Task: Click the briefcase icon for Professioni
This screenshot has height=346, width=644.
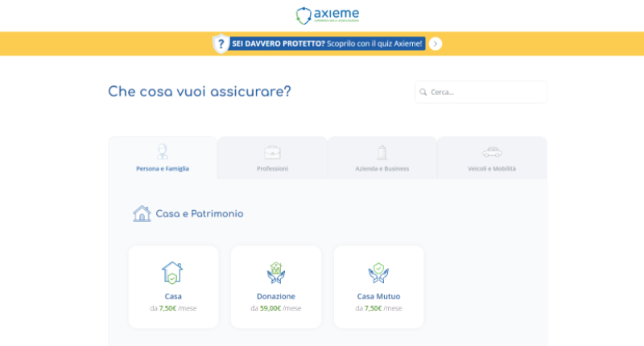Action: pyautogui.click(x=272, y=152)
